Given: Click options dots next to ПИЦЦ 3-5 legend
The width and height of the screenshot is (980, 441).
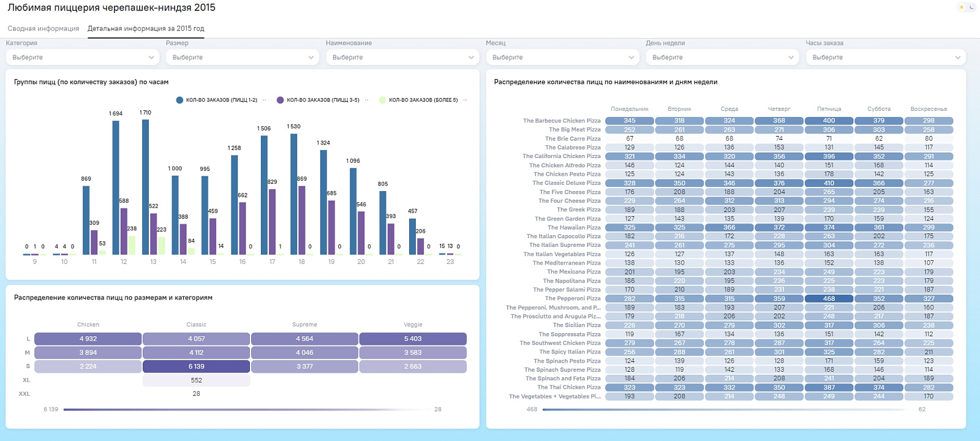Looking at the screenshot, I should pyautogui.click(x=366, y=100).
